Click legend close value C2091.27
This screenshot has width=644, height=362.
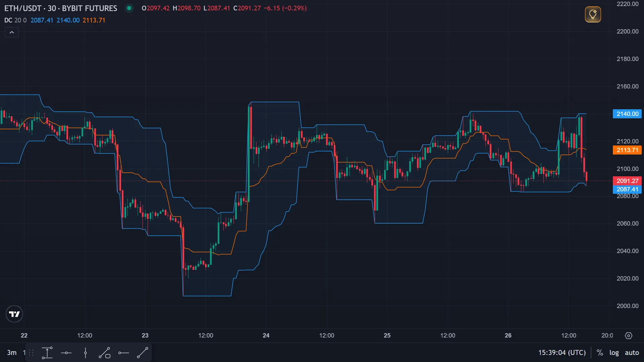click(247, 8)
